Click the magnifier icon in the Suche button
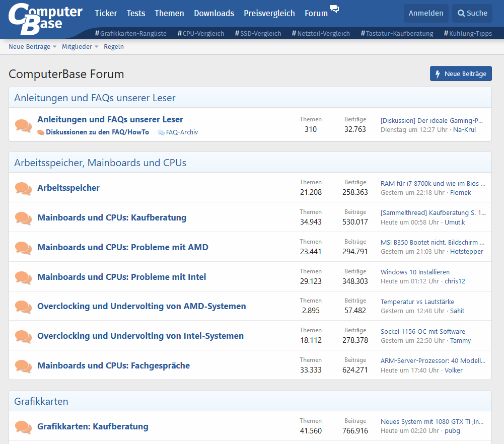 461,13
